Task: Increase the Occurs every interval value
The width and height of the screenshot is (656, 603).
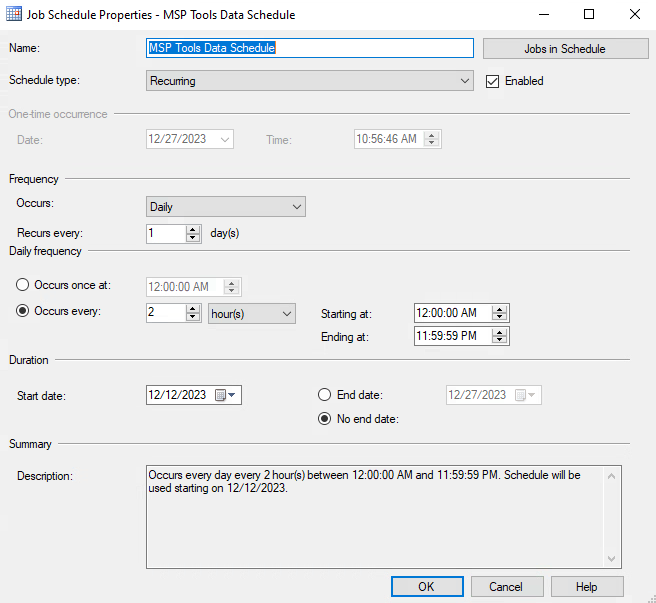Action: click(x=192, y=309)
